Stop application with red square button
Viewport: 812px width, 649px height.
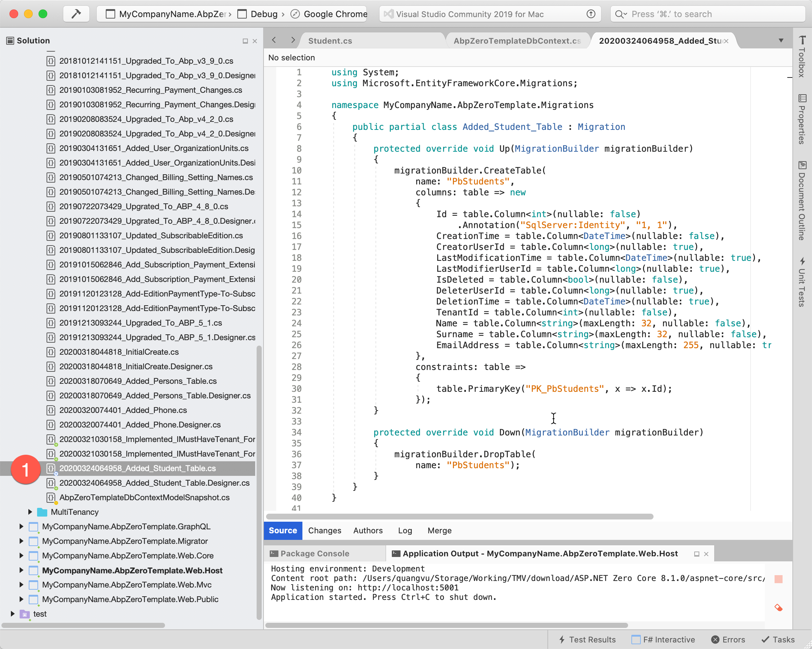point(778,579)
